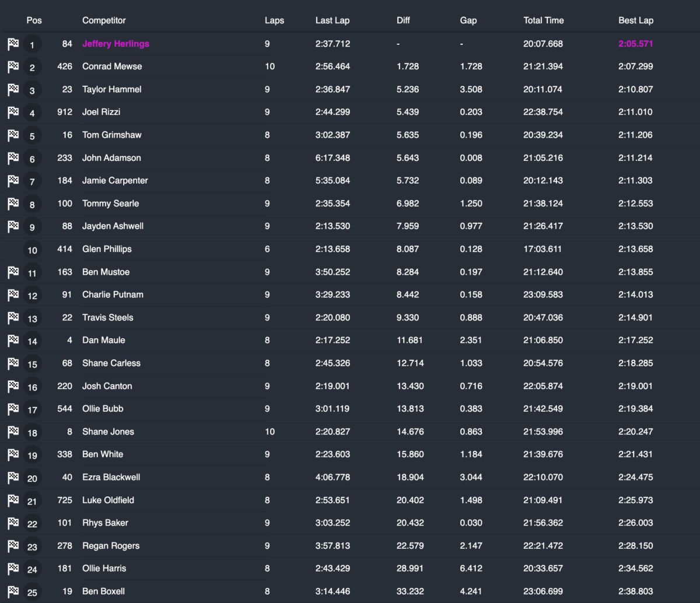
Task: Click position 10 badge for Glen Phillips
Action: click(32, 250)
